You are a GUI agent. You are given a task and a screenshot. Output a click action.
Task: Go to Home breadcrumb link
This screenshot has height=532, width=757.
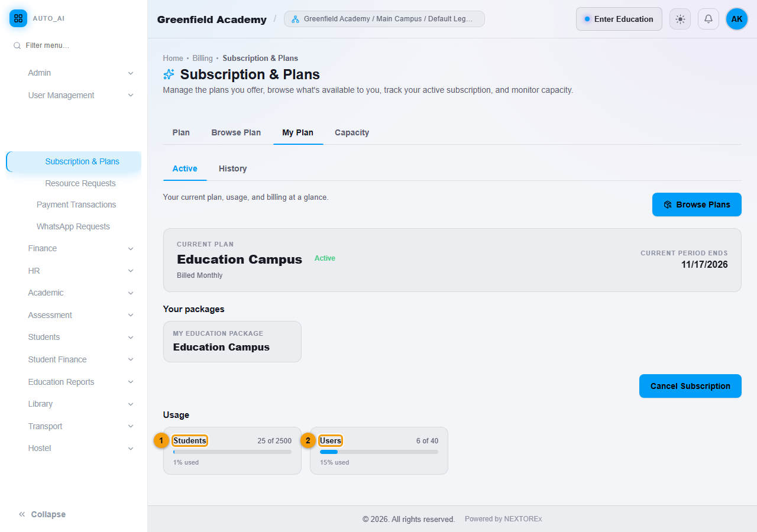pyautogui.click(x=173, y=58)
